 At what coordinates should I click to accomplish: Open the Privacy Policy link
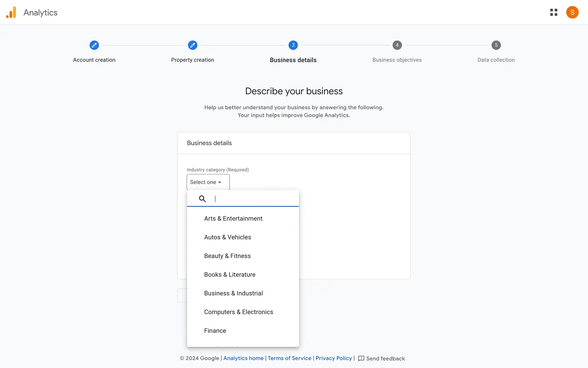[x=334, y=358]
